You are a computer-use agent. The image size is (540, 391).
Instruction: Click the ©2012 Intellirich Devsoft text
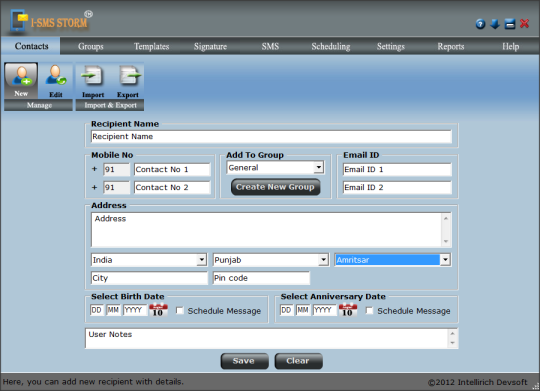pyautogui.click(x=477, y=382)
